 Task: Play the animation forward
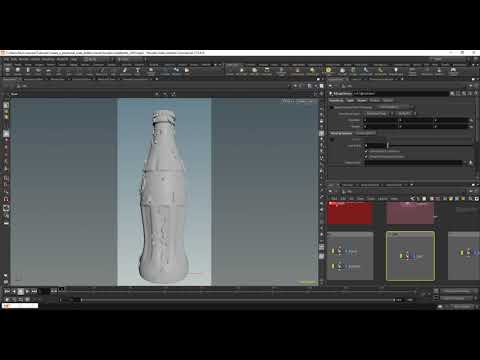pyautogui.click(x=27, y=291)
